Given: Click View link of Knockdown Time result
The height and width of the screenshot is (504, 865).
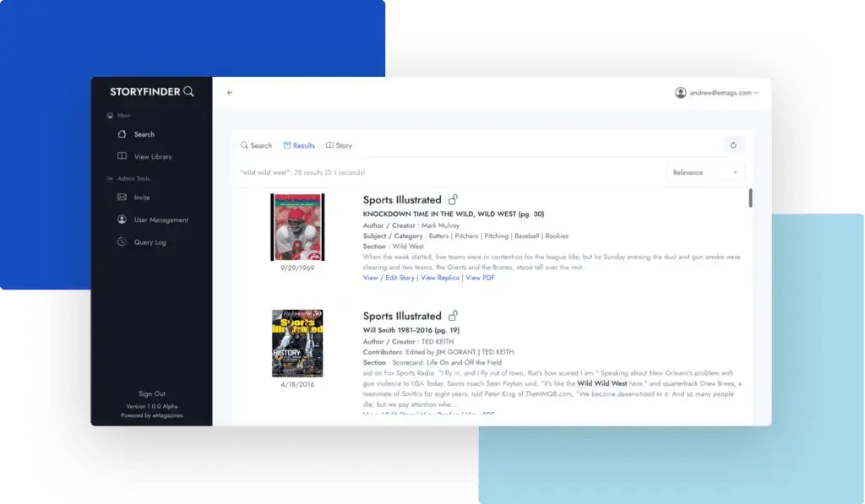Looking at the screenshot, I should point(370,278).
